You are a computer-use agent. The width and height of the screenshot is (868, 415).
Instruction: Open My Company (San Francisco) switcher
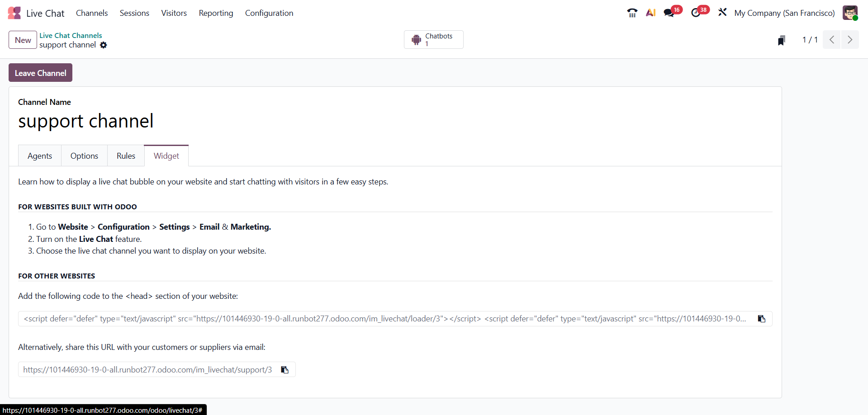[x=784, y=13]
